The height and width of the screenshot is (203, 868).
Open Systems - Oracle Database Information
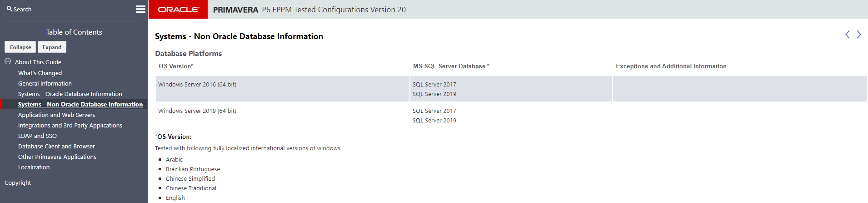click(x=70, y=94)
